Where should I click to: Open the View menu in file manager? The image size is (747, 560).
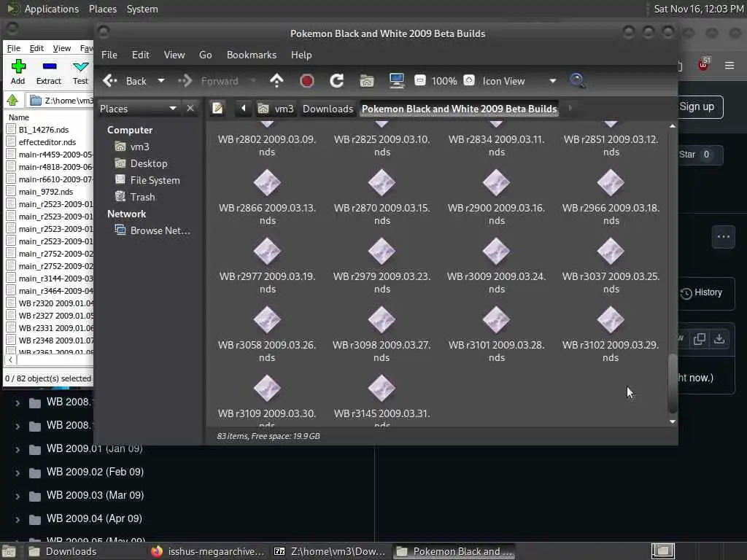coord(174,55)
